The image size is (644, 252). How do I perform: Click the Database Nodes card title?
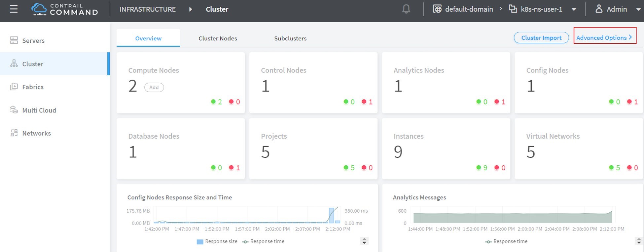pyautogui.click(x=154, y=136)
